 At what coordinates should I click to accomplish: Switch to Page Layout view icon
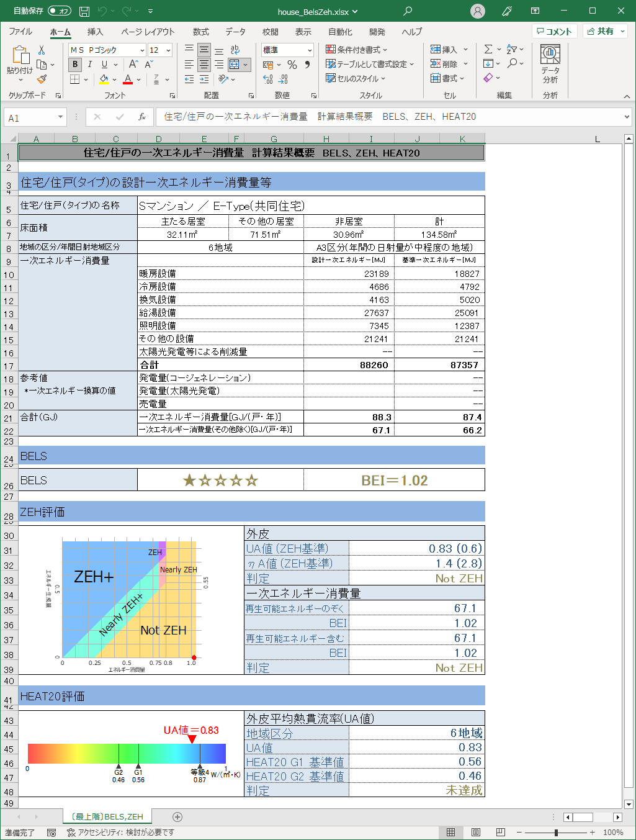476,833
